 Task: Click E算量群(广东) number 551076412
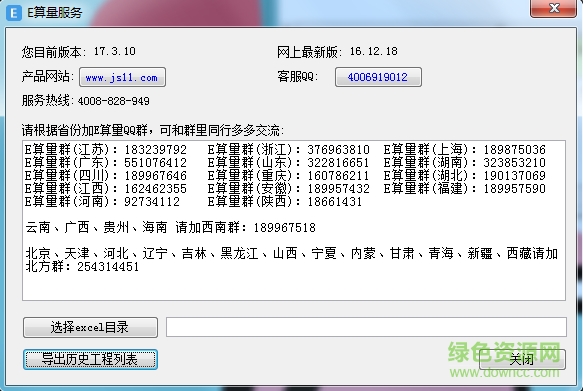[x=155, y=163]
